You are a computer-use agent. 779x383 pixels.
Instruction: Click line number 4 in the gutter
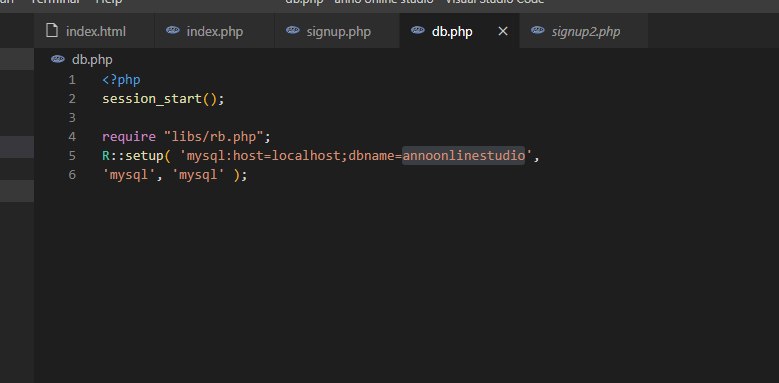[73, 137]
